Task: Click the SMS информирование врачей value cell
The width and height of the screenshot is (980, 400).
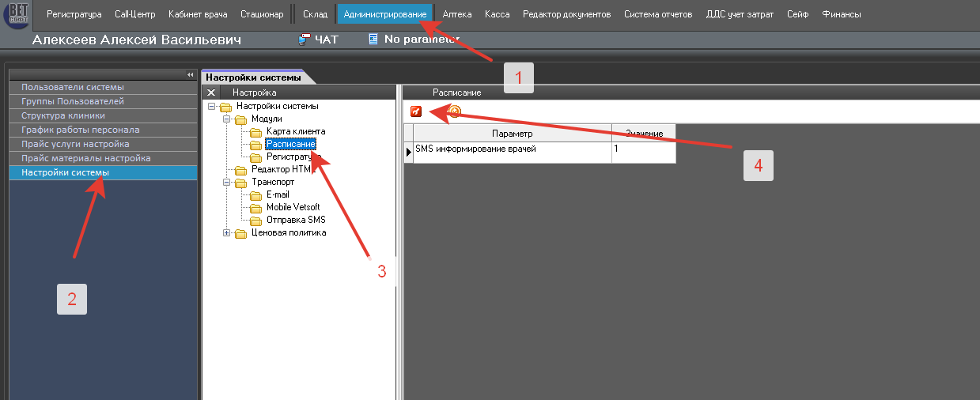Action: (642, 149)
